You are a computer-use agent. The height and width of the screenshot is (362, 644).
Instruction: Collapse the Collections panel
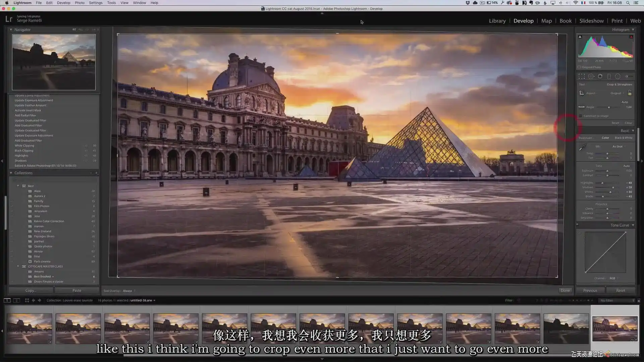[x=11, y=173]
